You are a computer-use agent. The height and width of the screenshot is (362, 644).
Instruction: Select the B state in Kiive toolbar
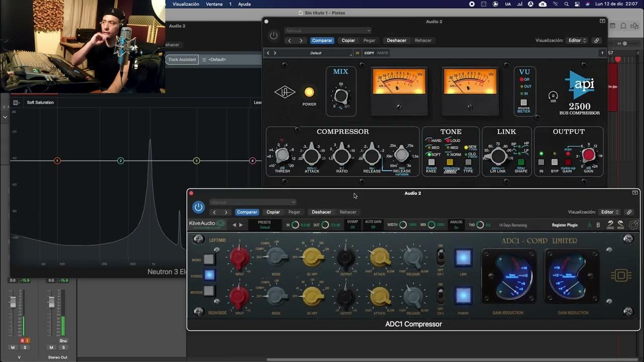[598, 225]
